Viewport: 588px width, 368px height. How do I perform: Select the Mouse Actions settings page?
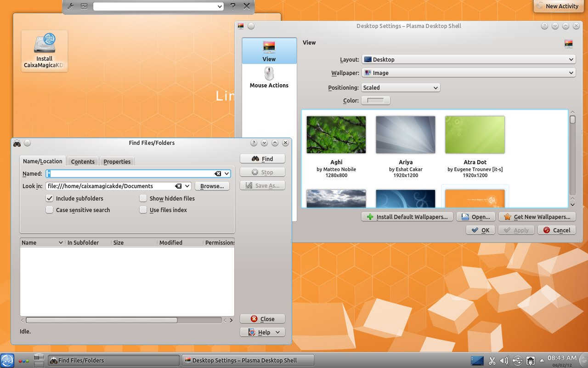pyautogui.click(x=269, y=77)
